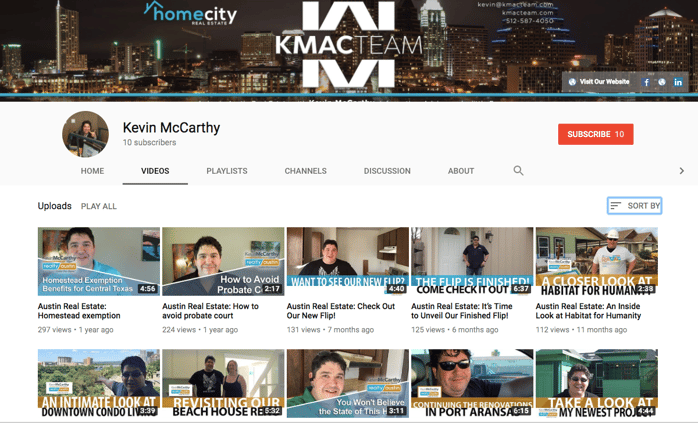
Task: Open How to Avoid Probate thumbnail
Action: [223, 261]
